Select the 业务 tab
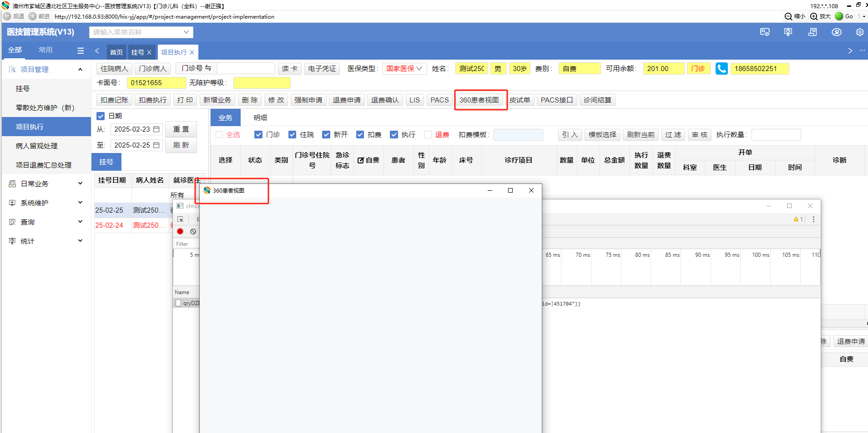This screenshot has height=433, width=868. click(x=225, y=117)
